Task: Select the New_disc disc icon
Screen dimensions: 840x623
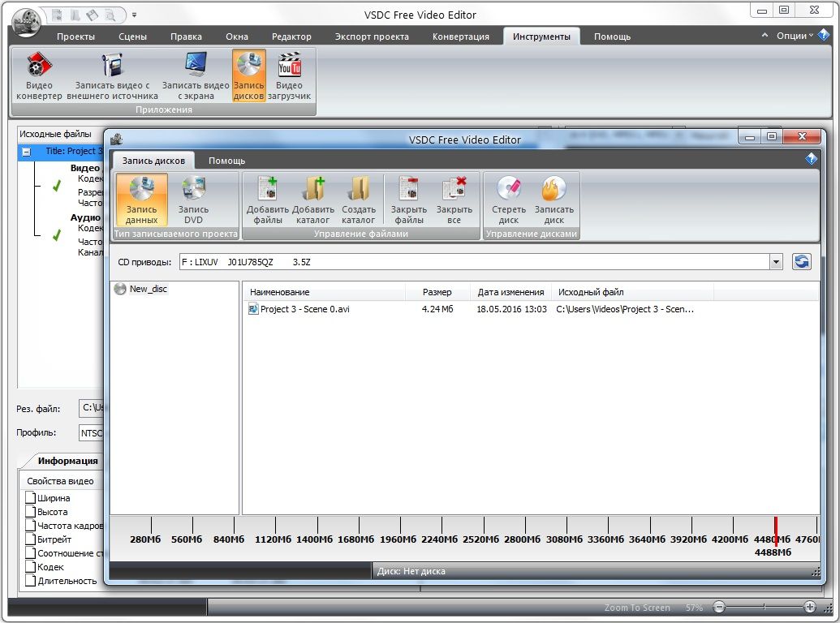Action: coord(120,289)
